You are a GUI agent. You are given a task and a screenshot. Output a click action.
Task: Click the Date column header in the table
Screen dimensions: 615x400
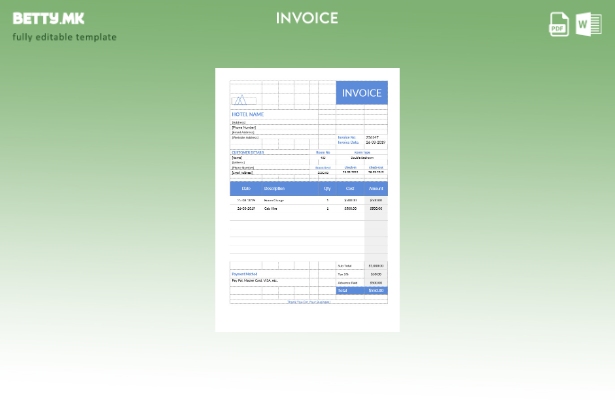[x=245, y=188]
